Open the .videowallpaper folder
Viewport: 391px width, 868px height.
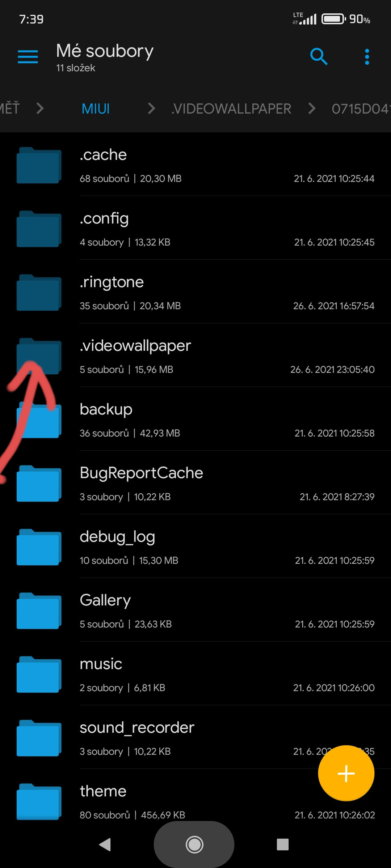195,355
